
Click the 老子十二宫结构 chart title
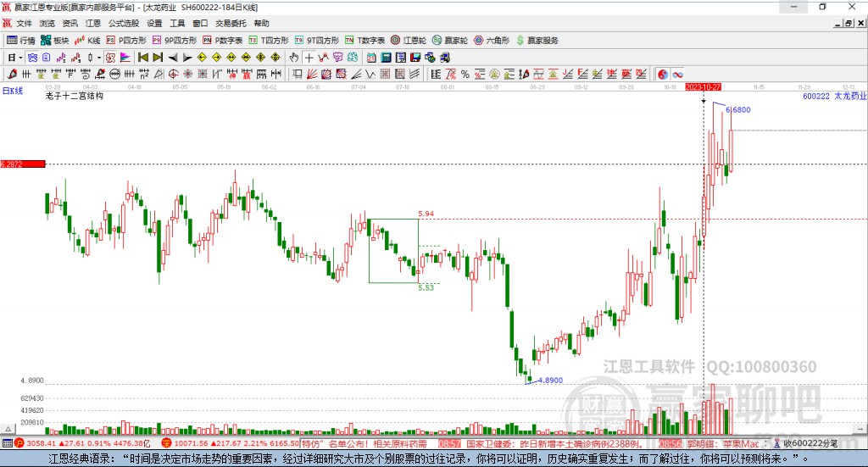pyautogui.click(x=75, y=96)
